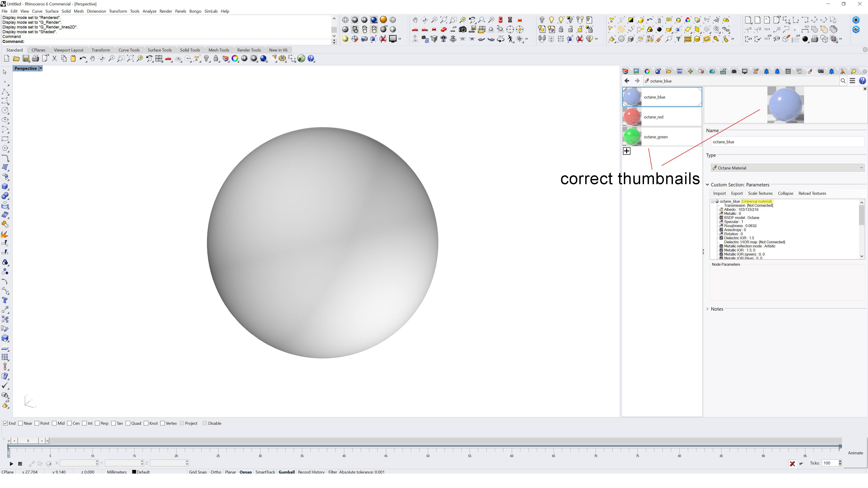Viewport: 868px width, 488px height.
Task: Open the Perspective viewport dropdown arrow
Action: coord(41,68)
